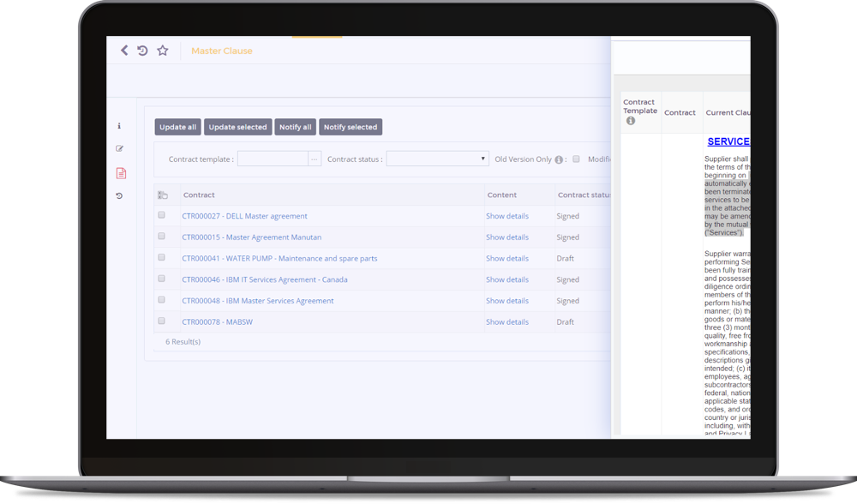This screenshot has height=504, width=857.
Task: Tick the checkbox for CTR000078 MABSW
Action: click(162, 321)
